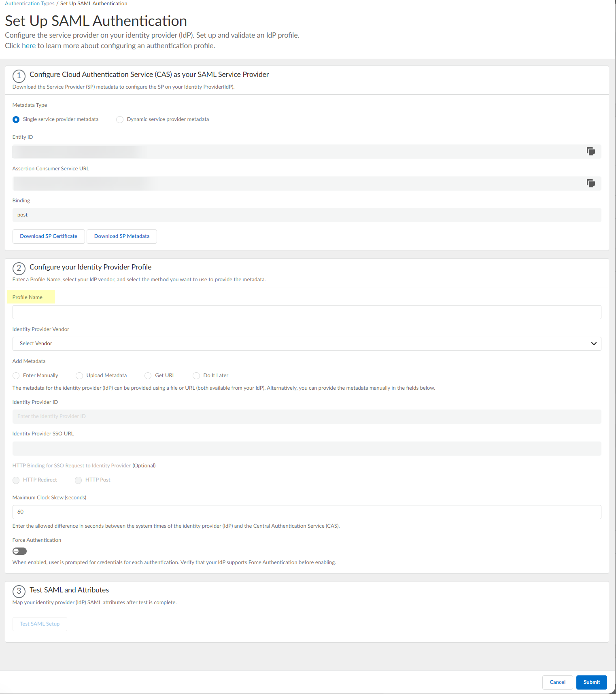Select the Get URL radio button
The width and height of the screenshot is (616, 694).
pos(148,376)
